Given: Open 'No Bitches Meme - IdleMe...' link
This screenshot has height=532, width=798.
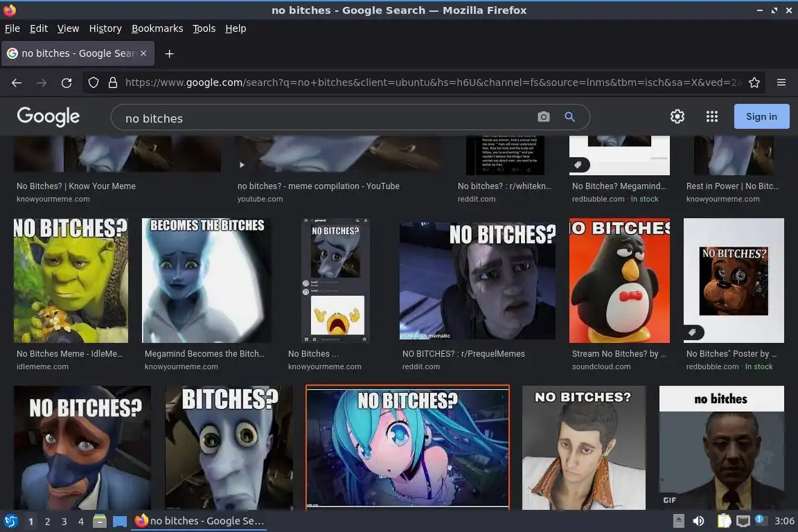Looking at the screenshot, I should pyautogui.click(x=69, y=354).
